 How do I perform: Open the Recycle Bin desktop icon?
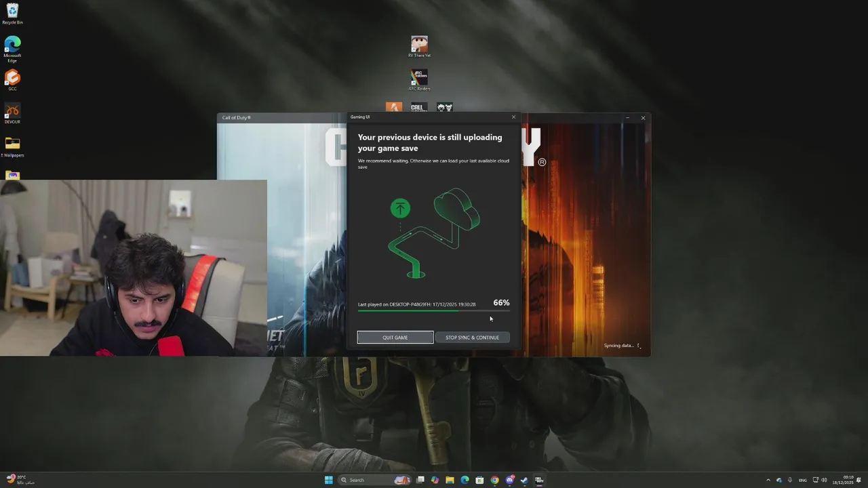[12, 14]
